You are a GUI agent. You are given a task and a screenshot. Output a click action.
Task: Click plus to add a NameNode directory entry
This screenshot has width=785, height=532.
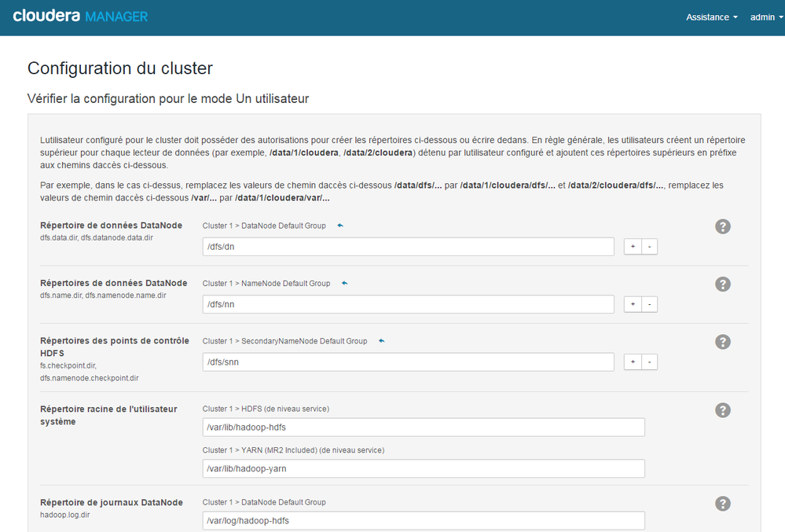(x=633, y=304)
